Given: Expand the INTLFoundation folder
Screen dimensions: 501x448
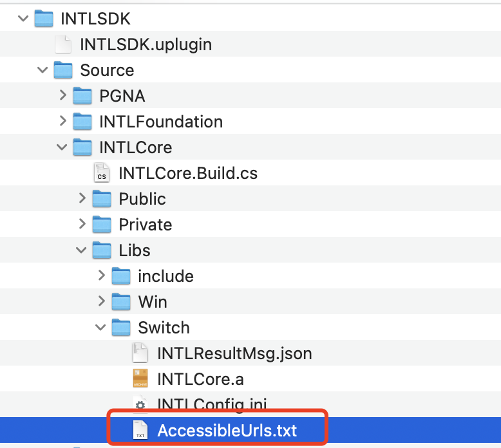Looking at the screenshot, I should [x=62, y=122].
